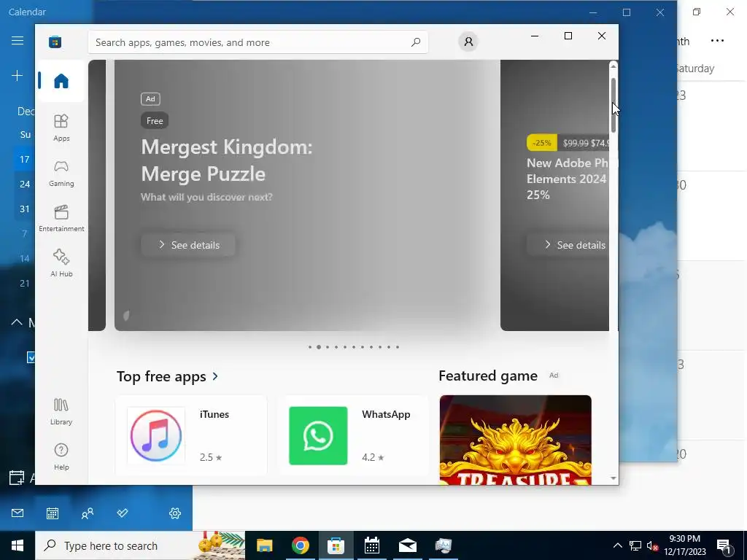Click the Store scrollbar up arrow
This screenshot has height=560, width=747.
point(614,66)
